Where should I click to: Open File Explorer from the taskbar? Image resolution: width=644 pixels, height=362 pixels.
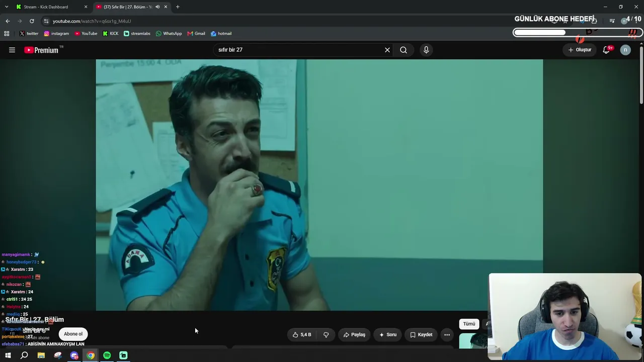point(41,355)
